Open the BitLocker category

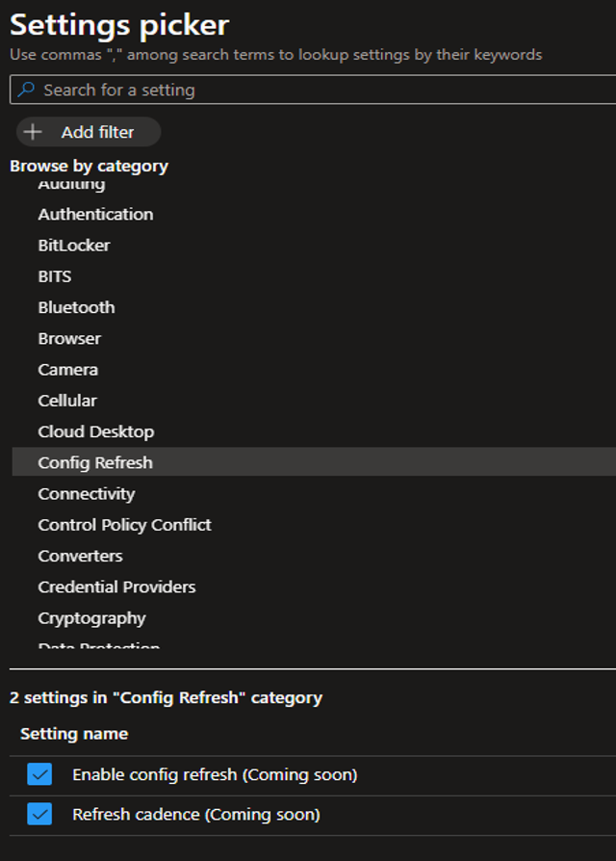(x=74, y=245)
